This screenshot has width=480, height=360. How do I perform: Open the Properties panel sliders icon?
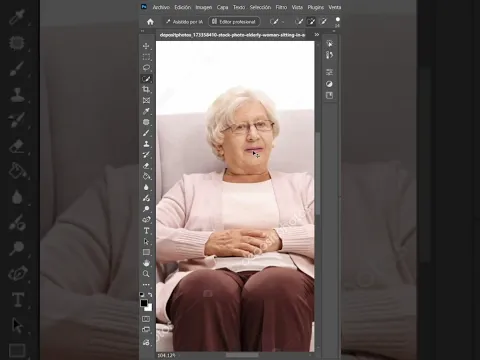coord(329,72)
